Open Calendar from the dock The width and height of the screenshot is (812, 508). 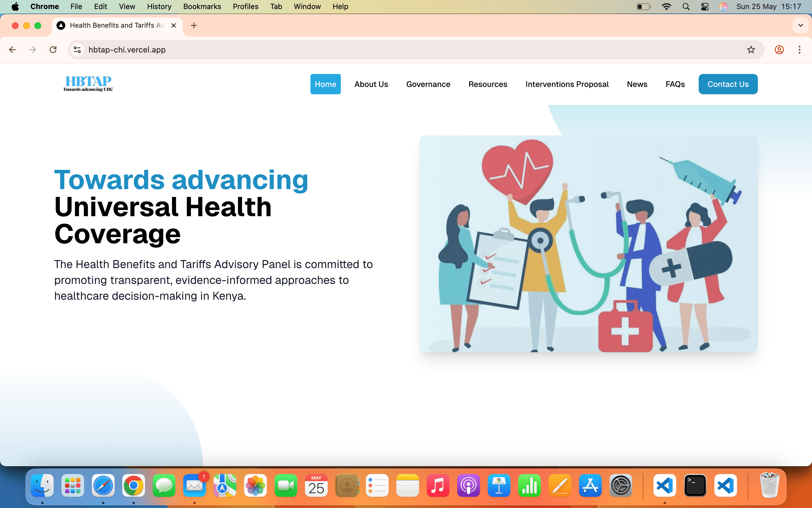pos(316,485)
